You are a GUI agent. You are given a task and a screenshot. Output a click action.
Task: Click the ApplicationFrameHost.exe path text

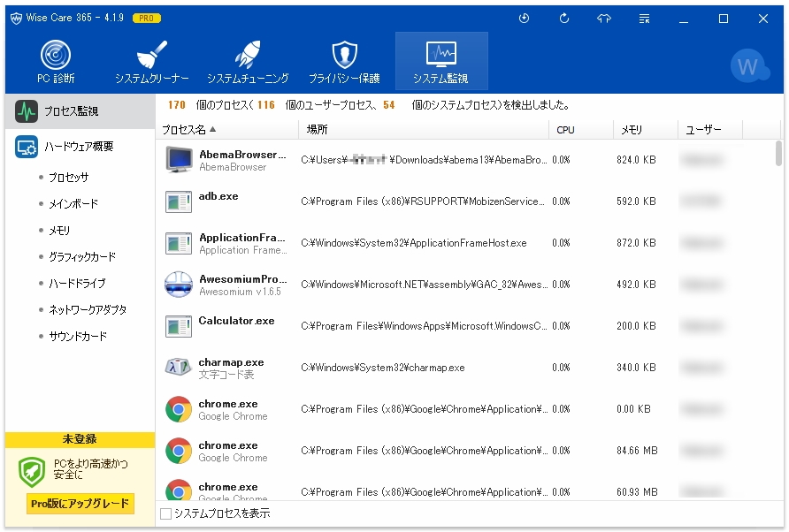click(414, 243)
